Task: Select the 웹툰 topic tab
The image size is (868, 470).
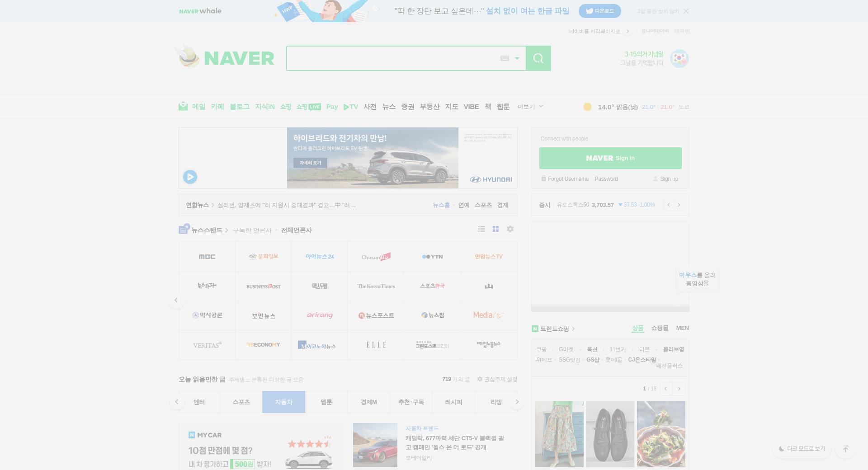Action: (x=326, y=402)
